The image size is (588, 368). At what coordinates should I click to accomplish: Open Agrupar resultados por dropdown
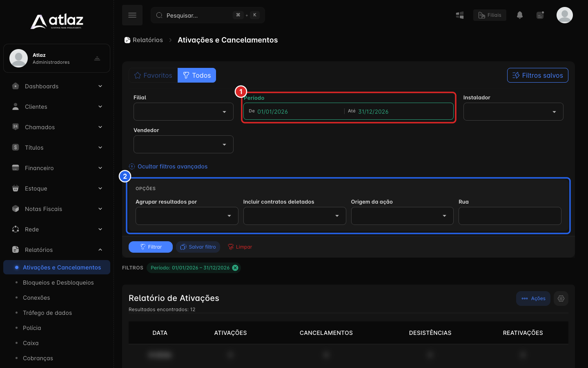coord(187,216)
